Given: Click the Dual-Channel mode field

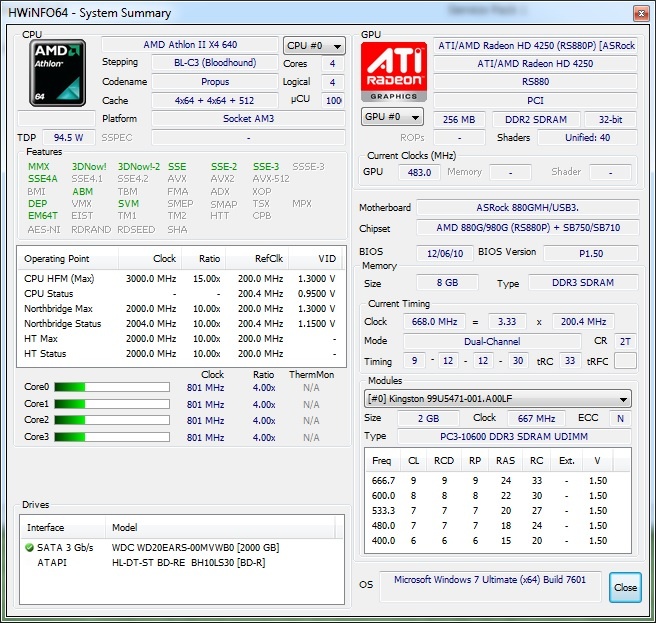Looking at the screenshot, I should pos(492,341).
